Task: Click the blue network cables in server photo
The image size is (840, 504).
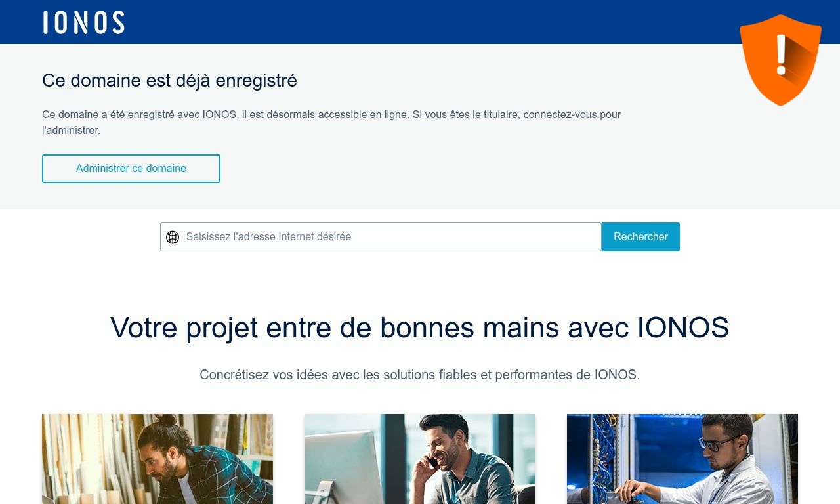Action: [598, 453]
